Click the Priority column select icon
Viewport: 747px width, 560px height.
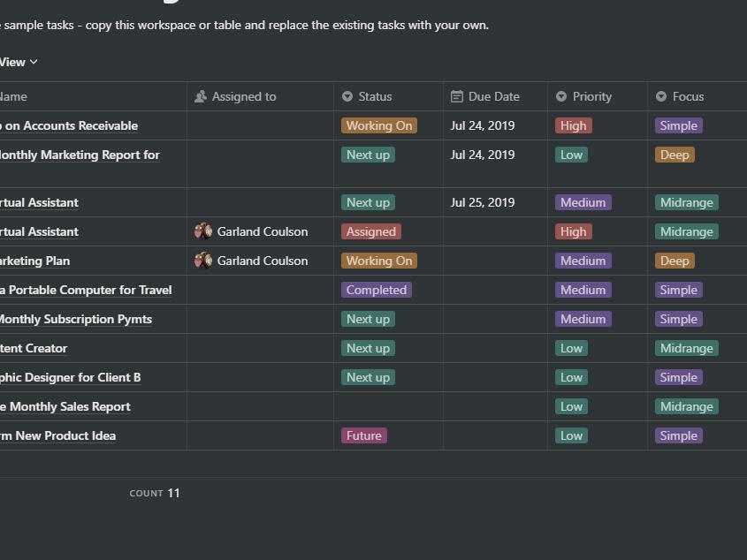[x=561, y=96]
